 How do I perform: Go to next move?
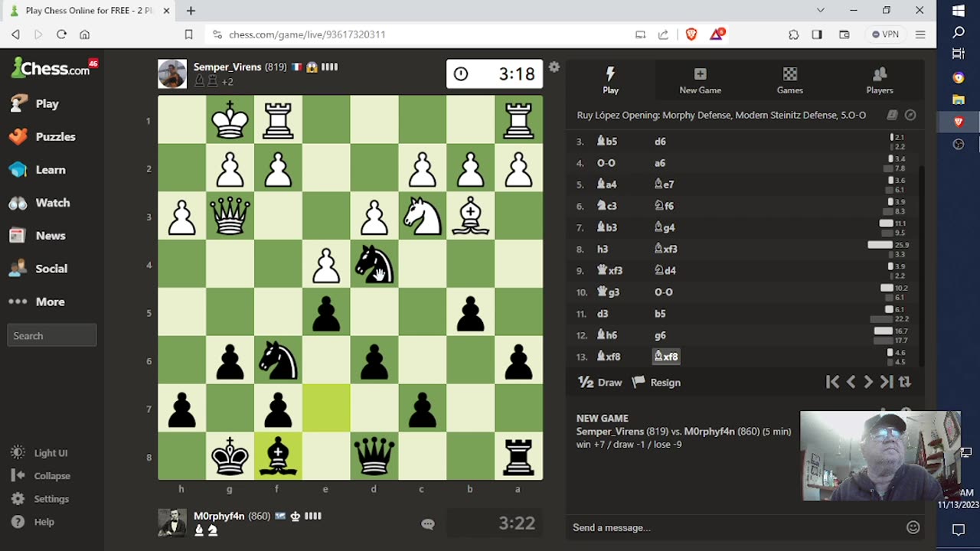click(868, 382)
